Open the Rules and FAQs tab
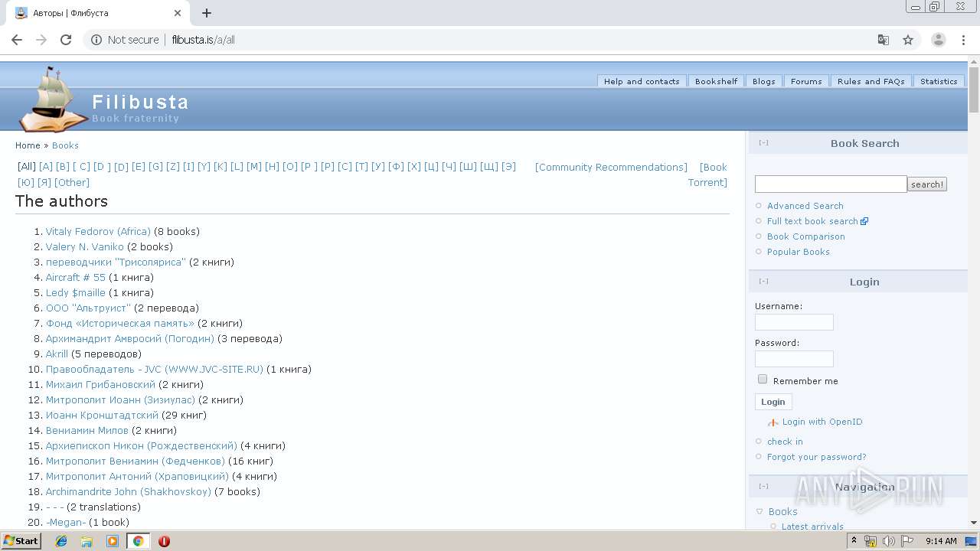 (871, 81)
